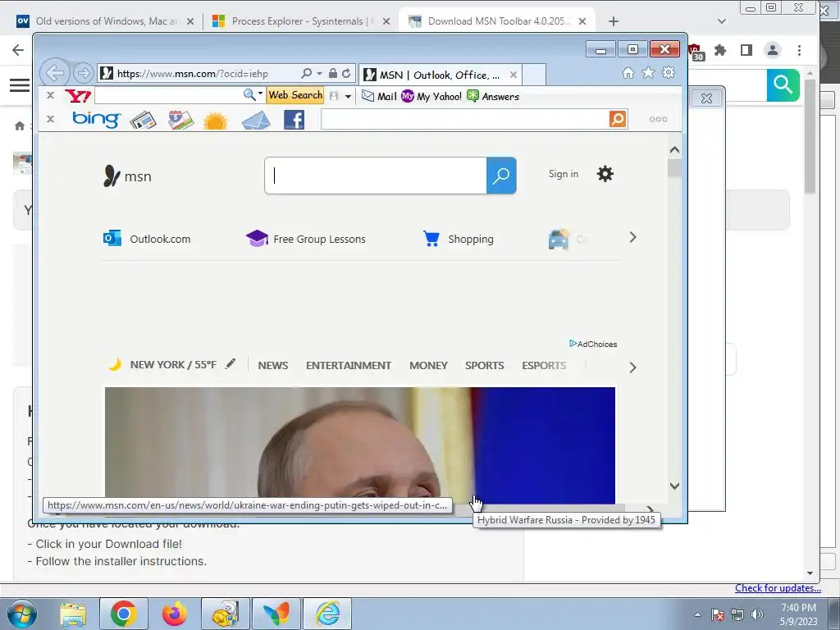Open the IE Home icon
The width and height of the screenshot is (840, 630).
[628, 73]
